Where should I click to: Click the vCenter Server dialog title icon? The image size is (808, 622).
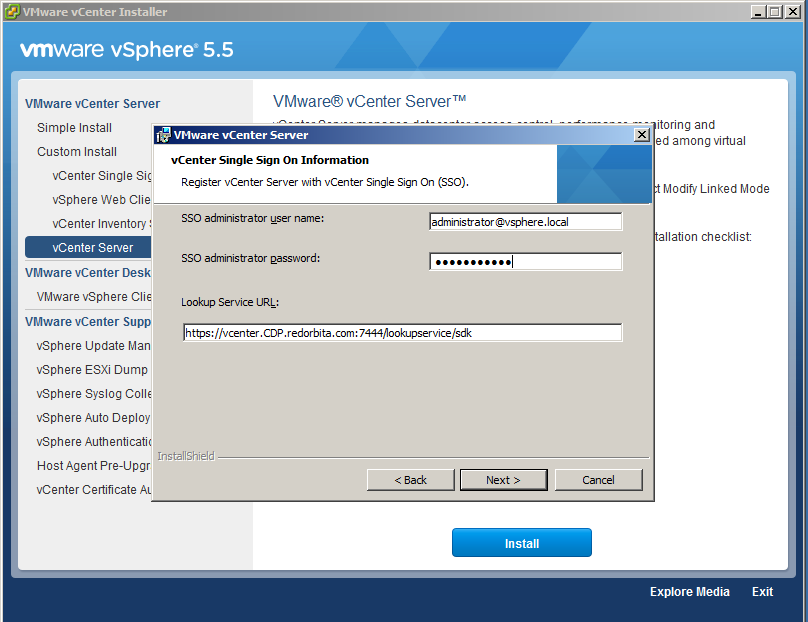click(163, 135)
